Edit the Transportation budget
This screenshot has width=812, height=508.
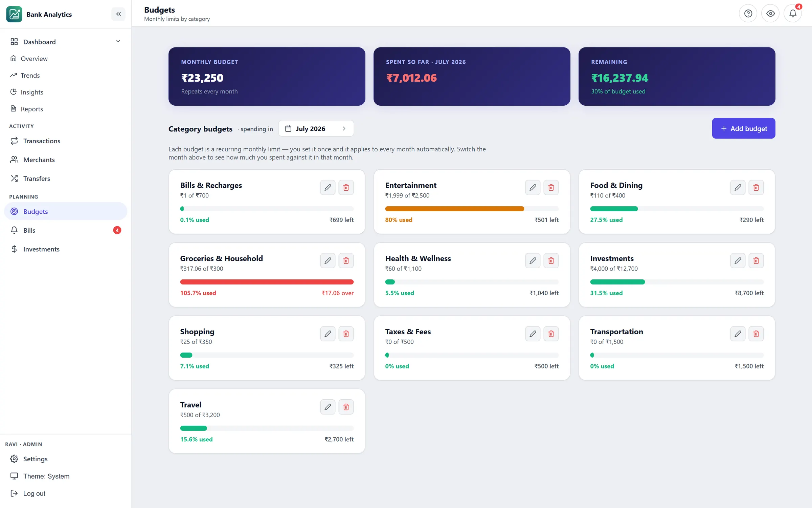coord(738,334)
